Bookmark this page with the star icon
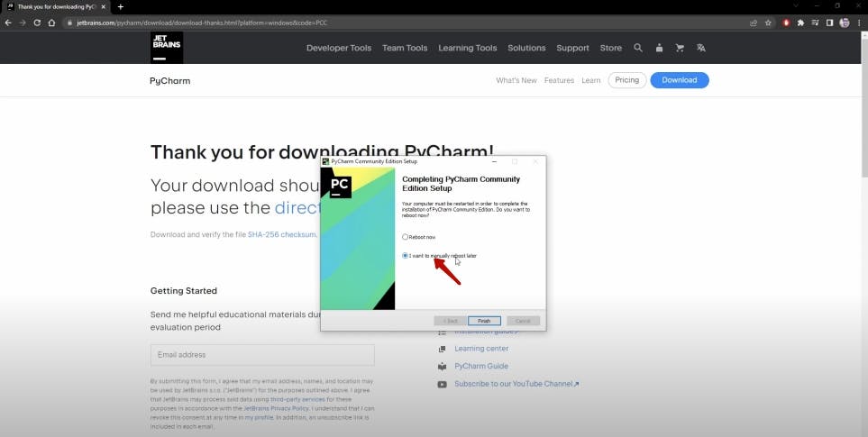This screenshot has width=868, height=437. (x=768, y=23)
